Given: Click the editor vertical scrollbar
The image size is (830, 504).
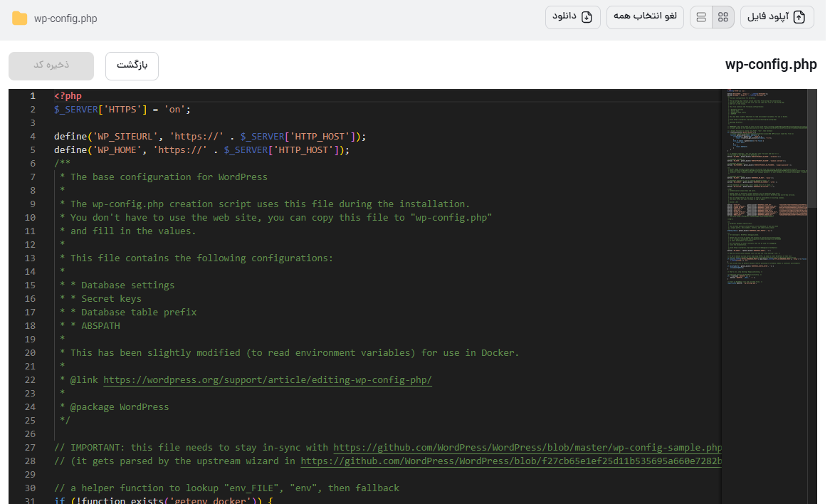Looking at the screenshot, I should 812,148.
